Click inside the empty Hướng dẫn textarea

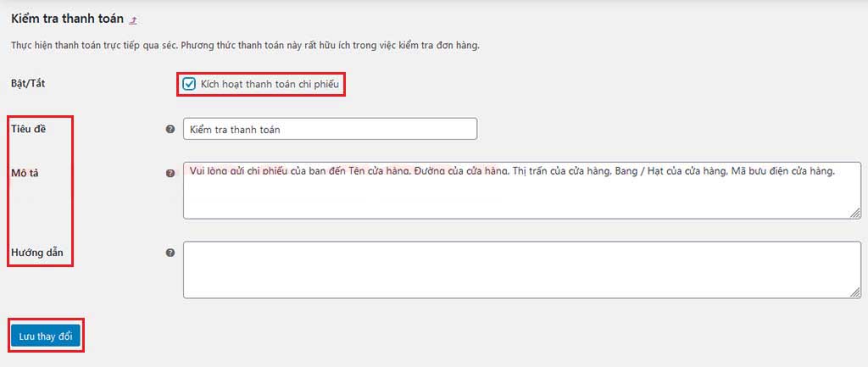click(x=522, y=270)
